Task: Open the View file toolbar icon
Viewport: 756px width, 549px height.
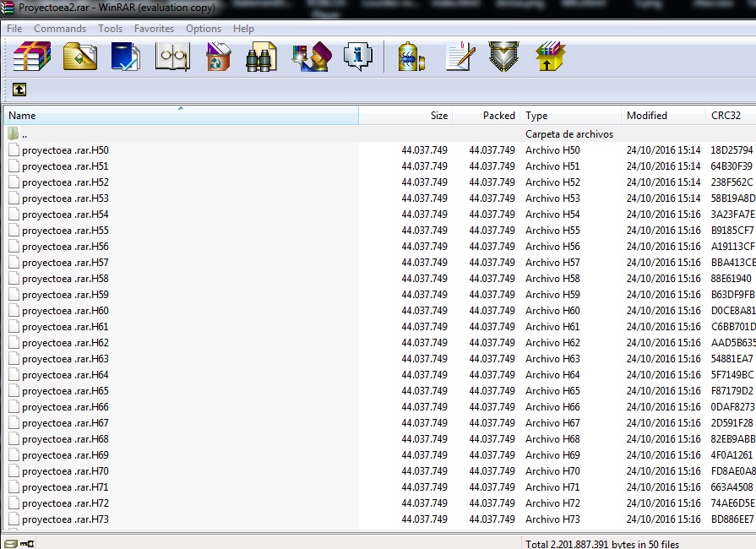Action: pos(172,57)
